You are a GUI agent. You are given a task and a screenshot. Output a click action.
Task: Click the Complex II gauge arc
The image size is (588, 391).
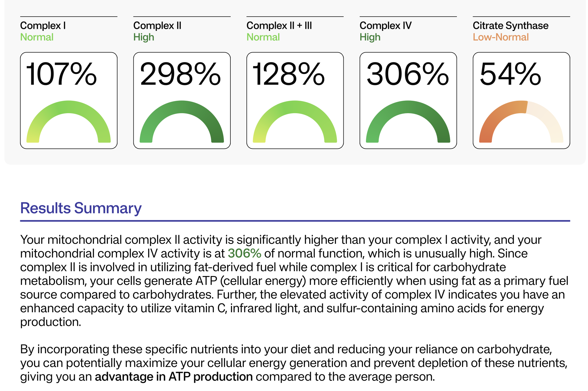coord(182,121)
